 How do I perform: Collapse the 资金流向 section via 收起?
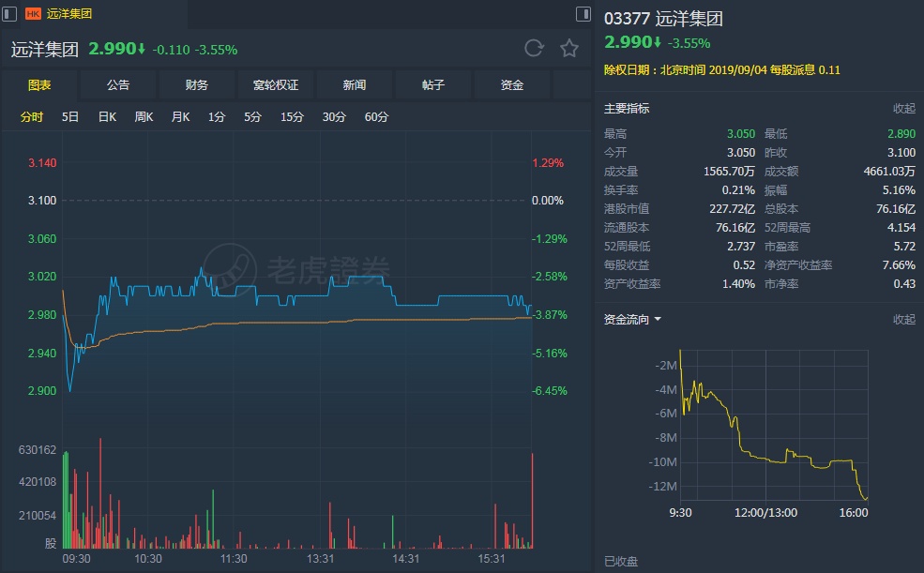pyautogui.click(x=904, y=319)
